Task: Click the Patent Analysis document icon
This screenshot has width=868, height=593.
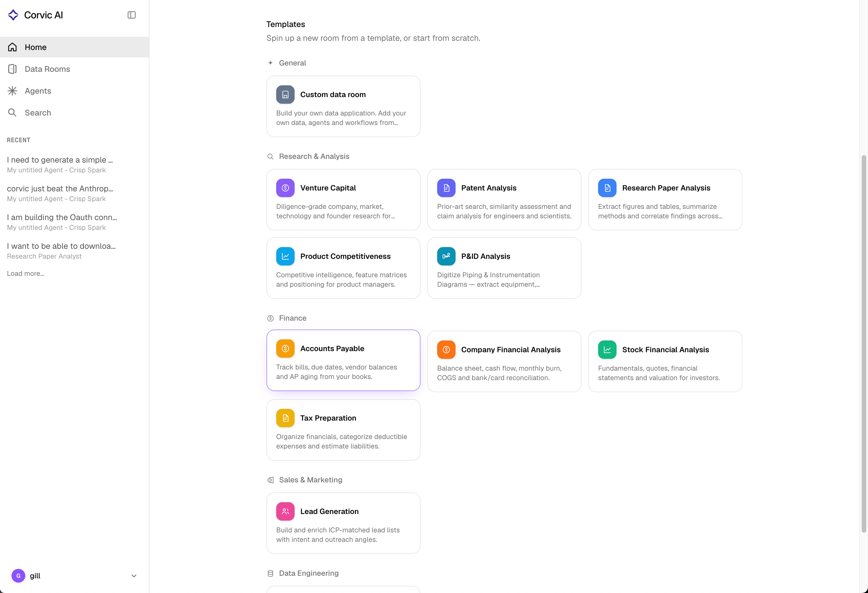Action: [446, 188]
